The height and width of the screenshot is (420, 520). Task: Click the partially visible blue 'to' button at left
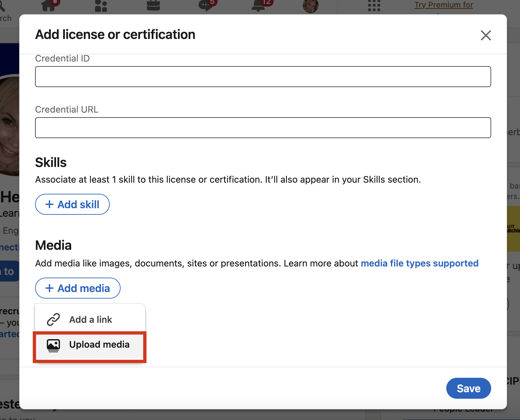(x=9, y=271)
